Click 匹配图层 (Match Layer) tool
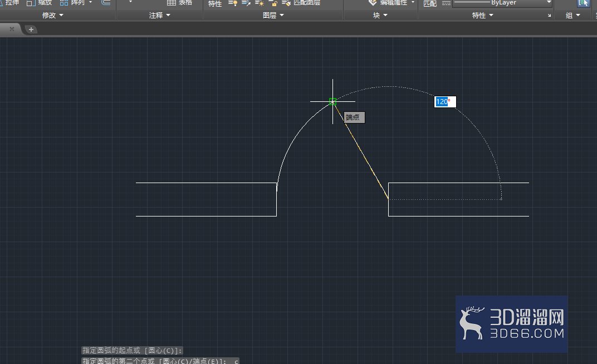Image resolution: width=597 pixels, height=364 pixels. point(301,3)
